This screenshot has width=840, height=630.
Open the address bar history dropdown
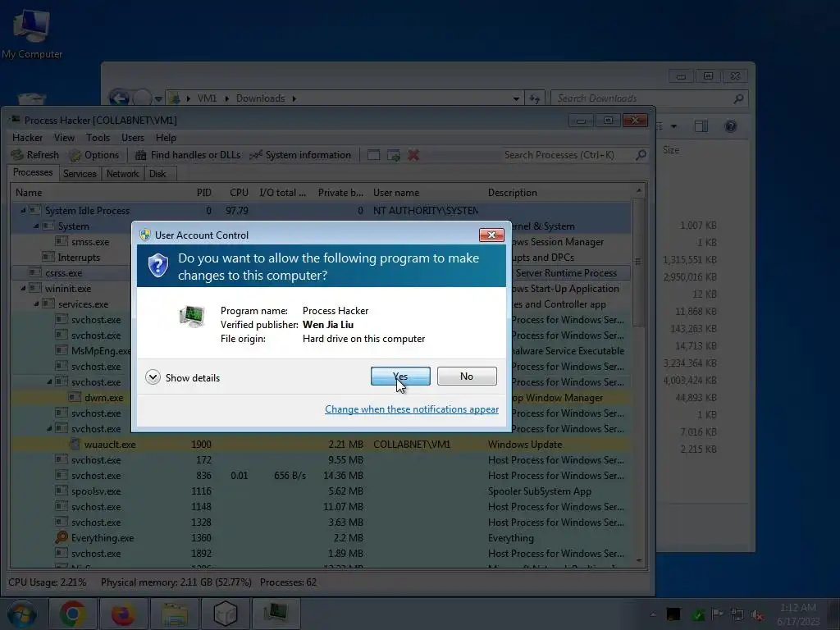click(x=516, y=98)
